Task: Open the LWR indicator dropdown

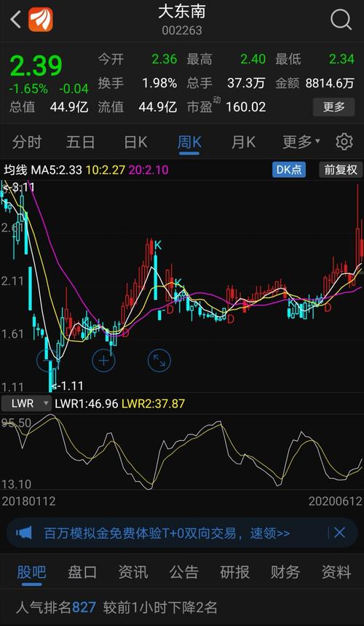Action: [26, 403]
